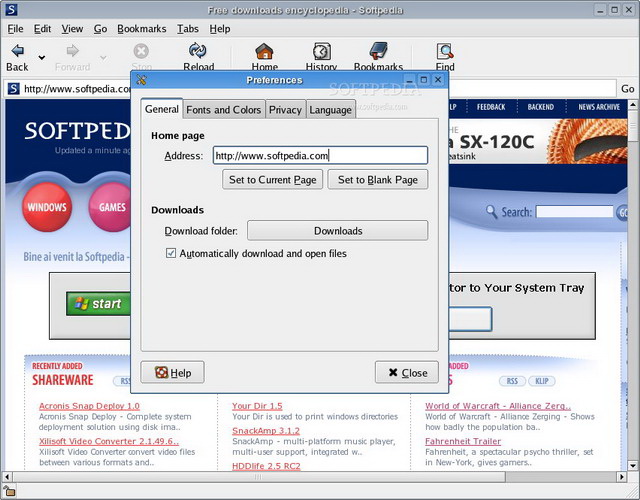Open the Acronis Snap Deploy 1.0 link
This screenshot has width=640, height=500.
88,406
